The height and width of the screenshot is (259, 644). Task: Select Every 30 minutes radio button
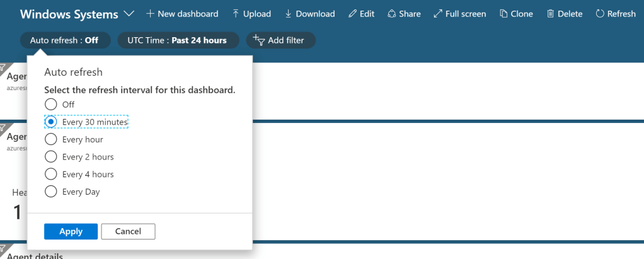coord(51,122)
